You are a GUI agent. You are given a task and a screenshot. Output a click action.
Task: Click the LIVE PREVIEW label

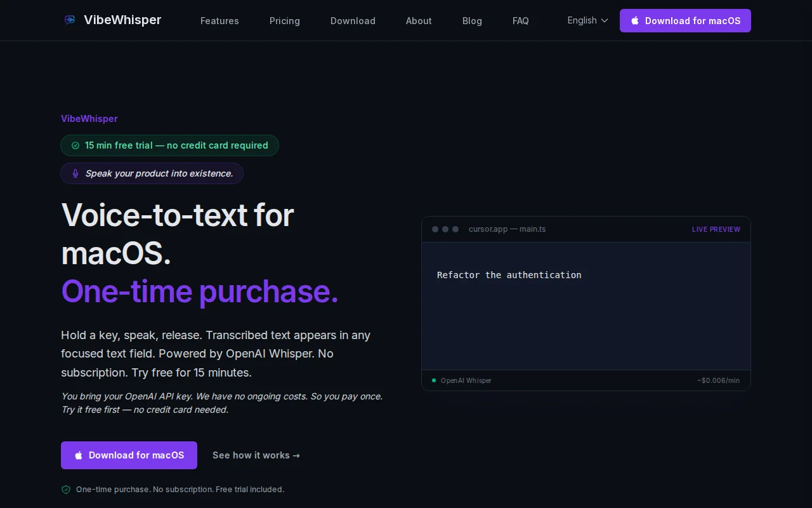(716, 229)
